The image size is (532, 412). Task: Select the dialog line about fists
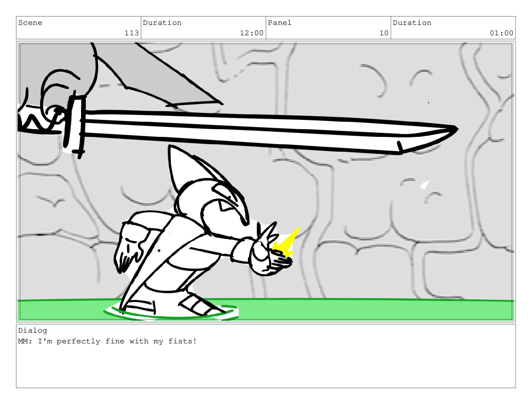(107, 341)
